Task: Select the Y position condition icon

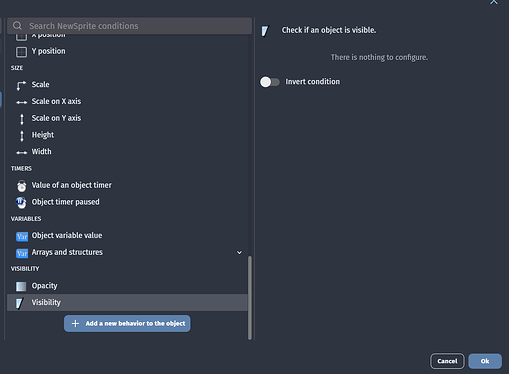Action: (x=21, y=52)
